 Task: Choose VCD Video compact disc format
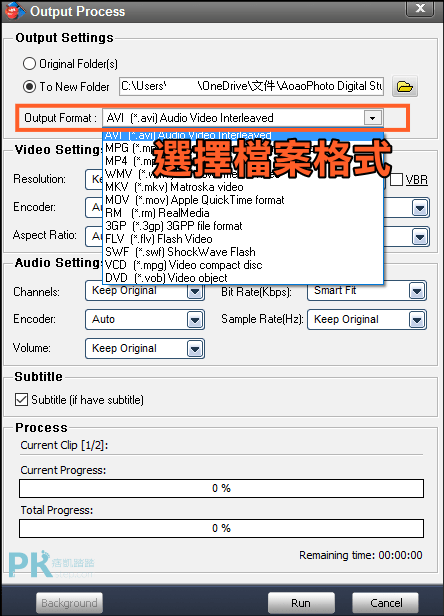(243, 265)
